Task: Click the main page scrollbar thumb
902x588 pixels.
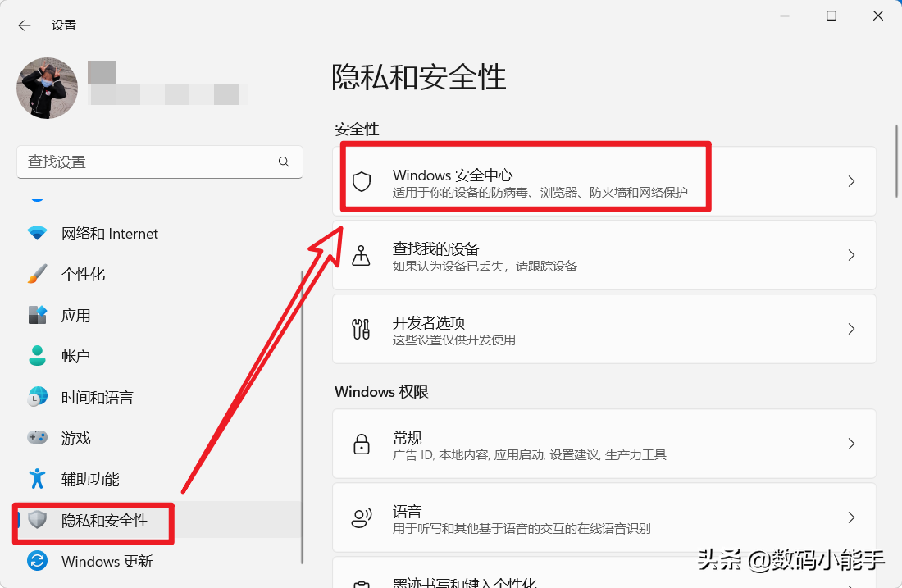Action: click(896, 161)
